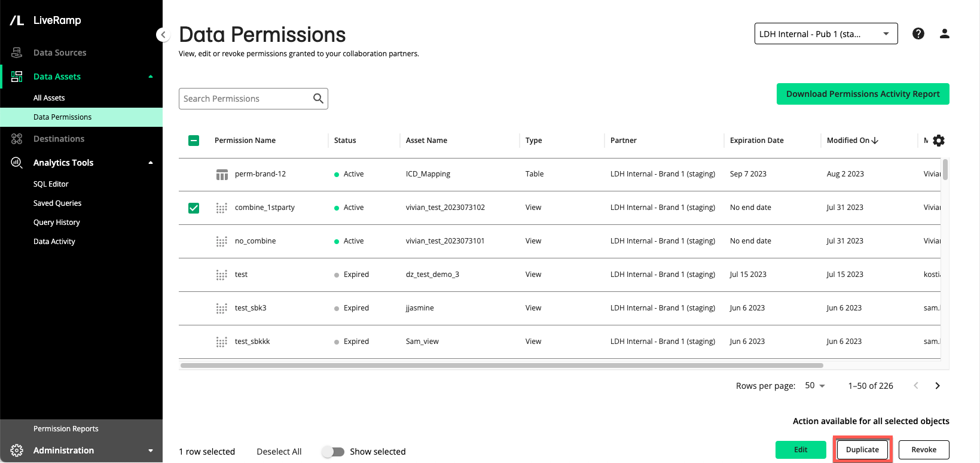Open SQL Editor

51,184
